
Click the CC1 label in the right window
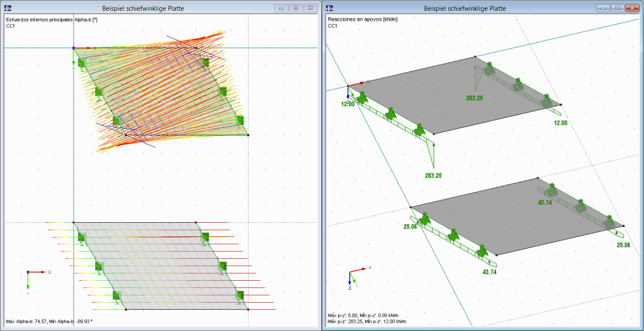(x=332, y=26)
